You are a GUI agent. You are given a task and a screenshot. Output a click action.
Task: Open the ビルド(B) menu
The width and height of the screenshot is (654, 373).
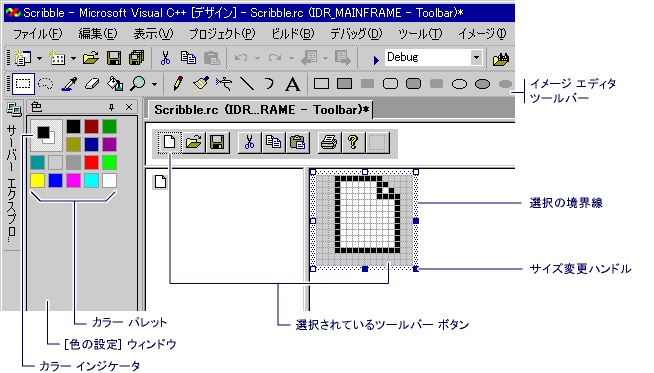pos(292,34)
